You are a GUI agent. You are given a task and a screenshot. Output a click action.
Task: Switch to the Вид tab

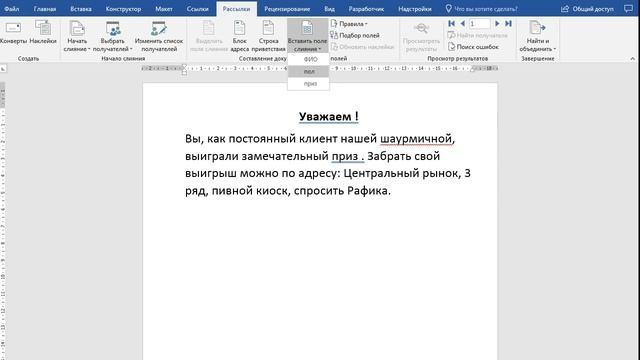pyautogui.click(x=329, y=9)
